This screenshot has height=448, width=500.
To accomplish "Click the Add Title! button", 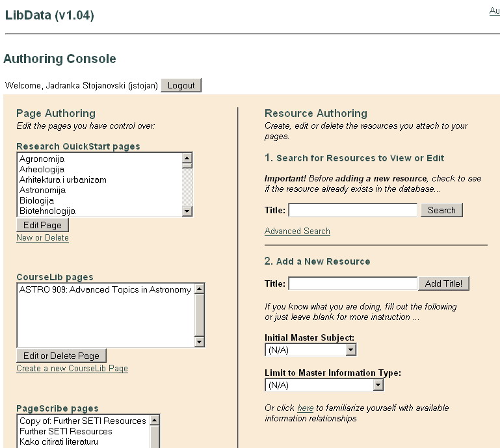I will 443,283.
